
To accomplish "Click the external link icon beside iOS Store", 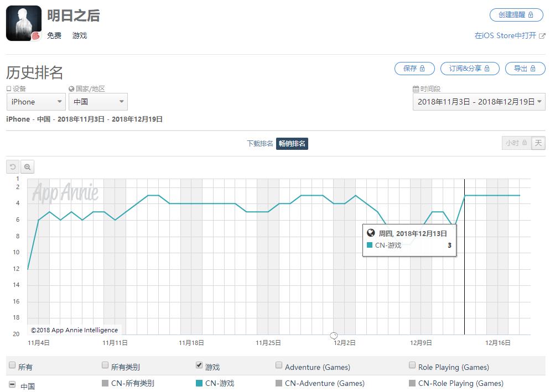I will click(542, 36).
